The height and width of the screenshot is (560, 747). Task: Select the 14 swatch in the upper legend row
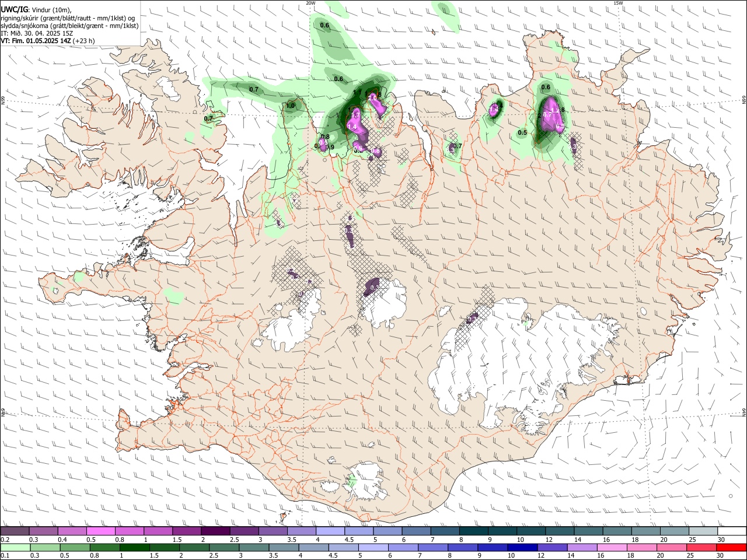pos(589,531)
